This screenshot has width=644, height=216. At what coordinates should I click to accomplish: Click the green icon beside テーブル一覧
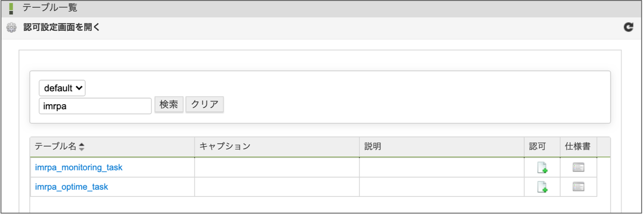click(11, 8)
